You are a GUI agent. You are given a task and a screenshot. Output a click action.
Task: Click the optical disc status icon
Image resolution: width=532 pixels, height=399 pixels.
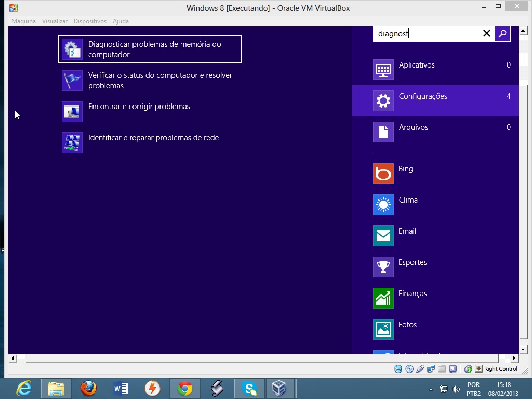pos(409,369)
